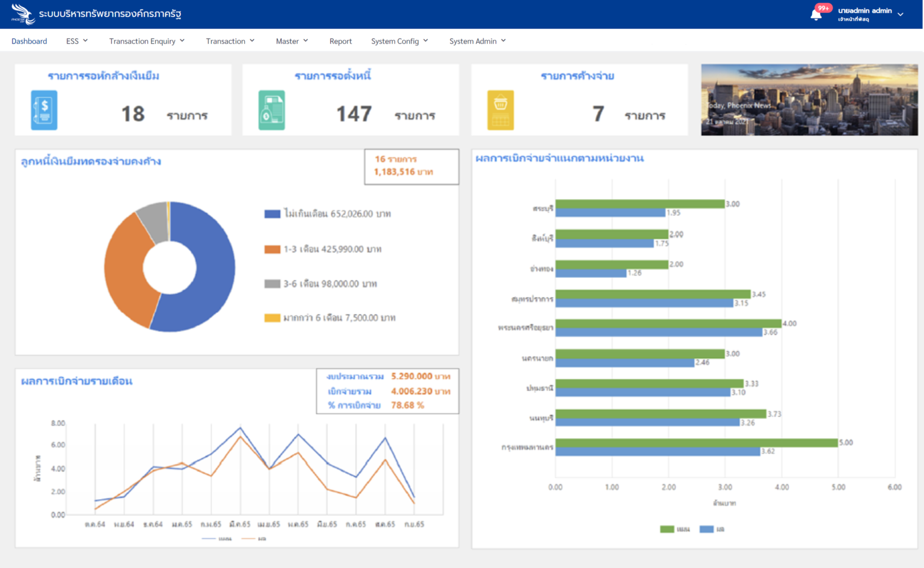Viewport: 924px width, 568px height.
Task: Go to the Dashboard menu item
Action: pyautogui.click(x=29, y=41)
